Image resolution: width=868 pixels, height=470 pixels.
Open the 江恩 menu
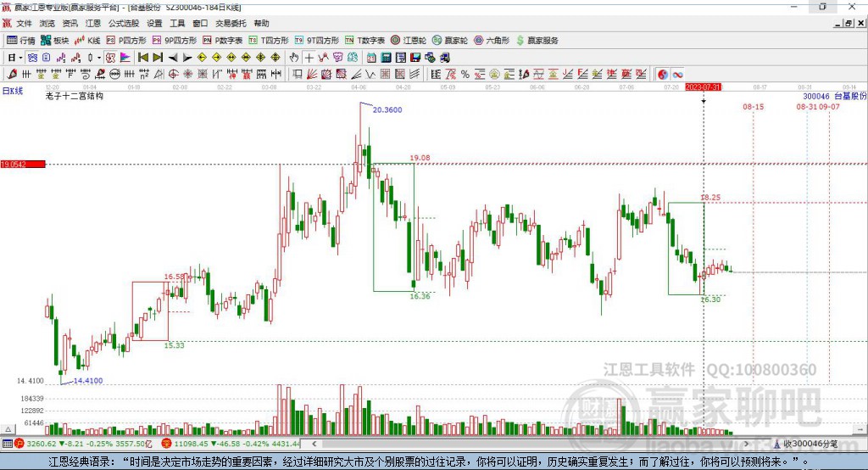[x=93, y=23]
